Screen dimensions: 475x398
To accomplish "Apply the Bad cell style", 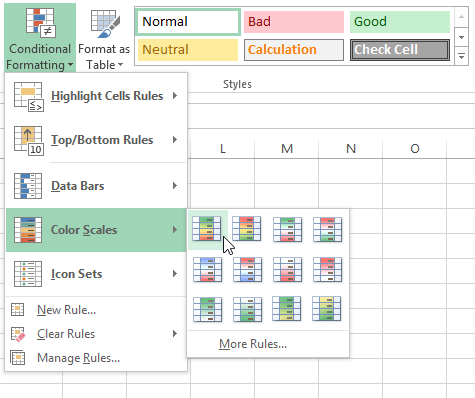I will [x=294, y=22].
